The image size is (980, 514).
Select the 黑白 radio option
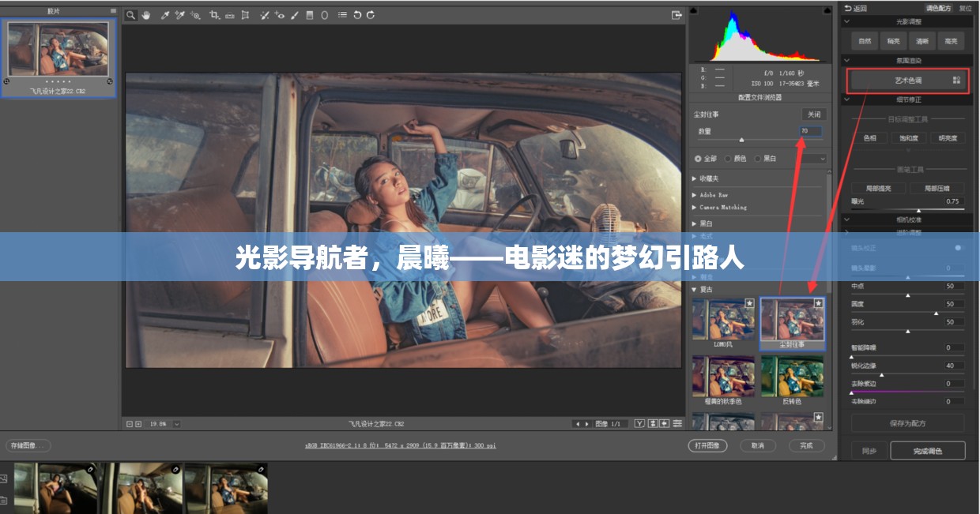tap(757, 159)
